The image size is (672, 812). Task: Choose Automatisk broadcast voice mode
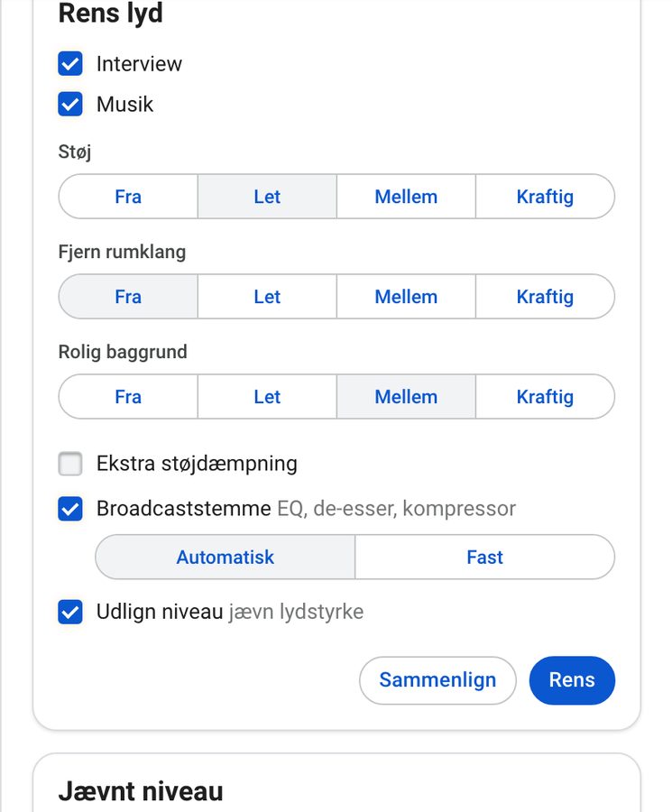(x=226, y=557)
